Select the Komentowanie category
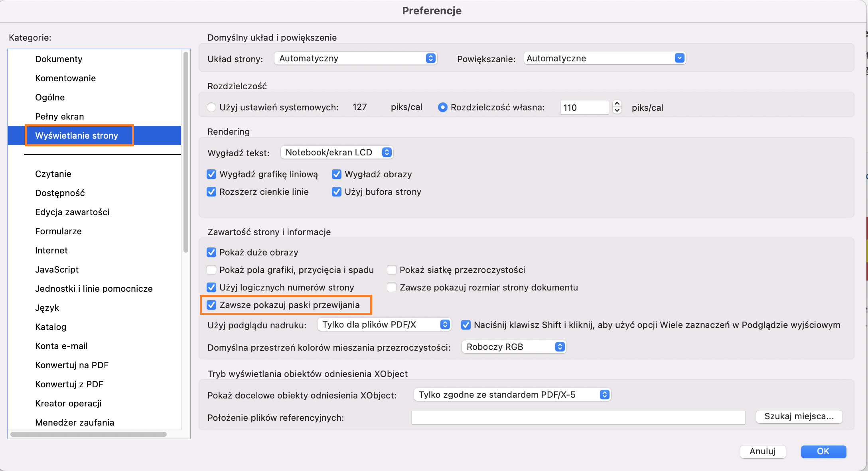868x471 pixels. pos(65,78)
